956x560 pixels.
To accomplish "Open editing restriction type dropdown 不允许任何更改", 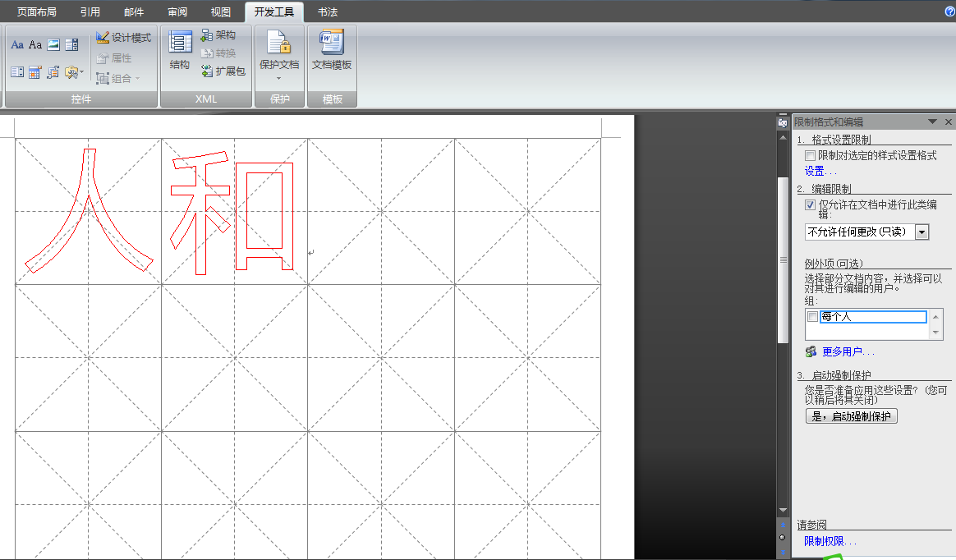I will pyautogui.click(x=922, y=232).
